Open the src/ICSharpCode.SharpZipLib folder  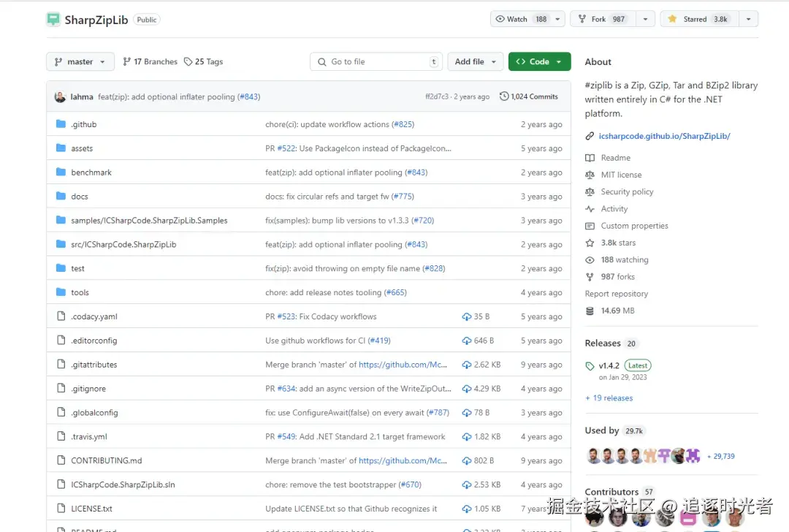(x=123, y=245)
